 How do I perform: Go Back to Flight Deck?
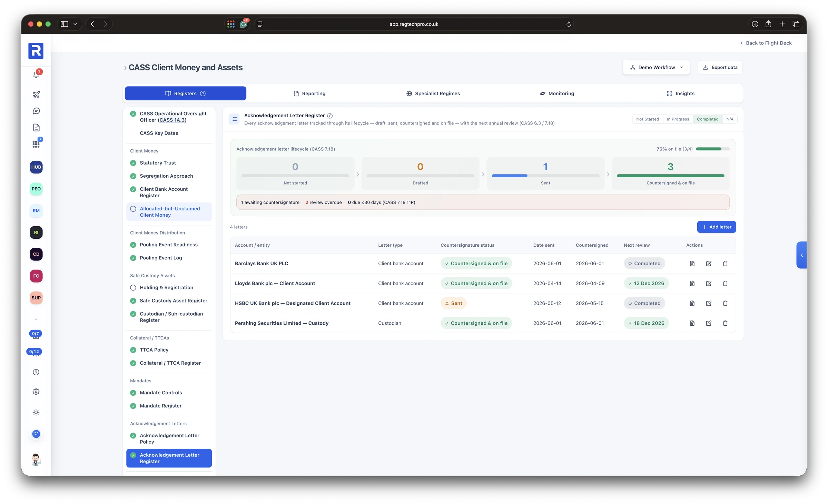tap(766, 43)
